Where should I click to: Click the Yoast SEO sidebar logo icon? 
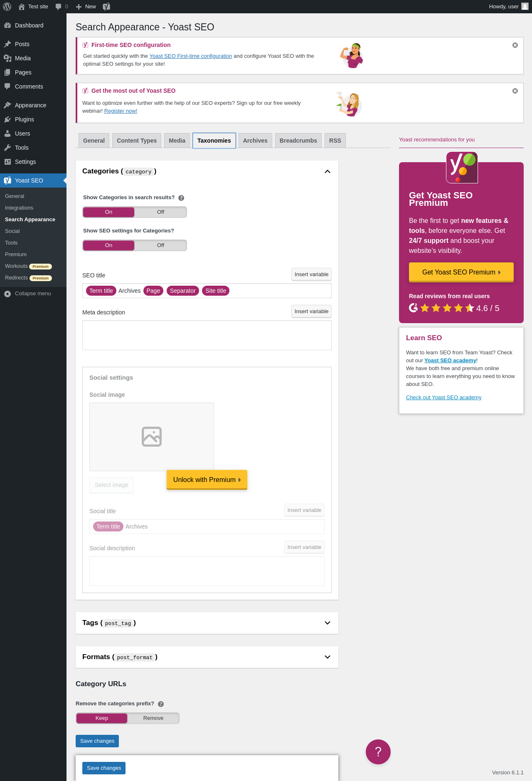[x=7, y=180]
